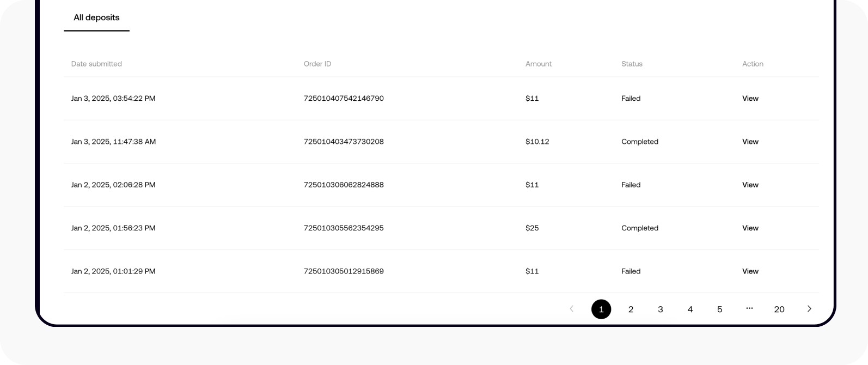
Task: Click the previous page chevron arrow
Action: 571,309
